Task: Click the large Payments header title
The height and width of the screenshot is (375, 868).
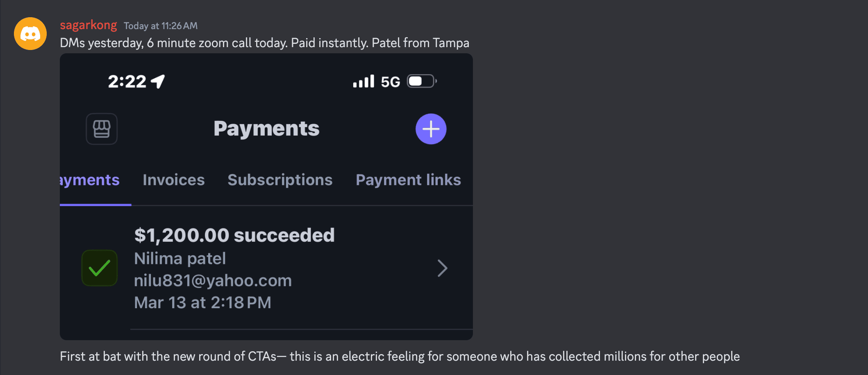Action: (x=266, y=129)
